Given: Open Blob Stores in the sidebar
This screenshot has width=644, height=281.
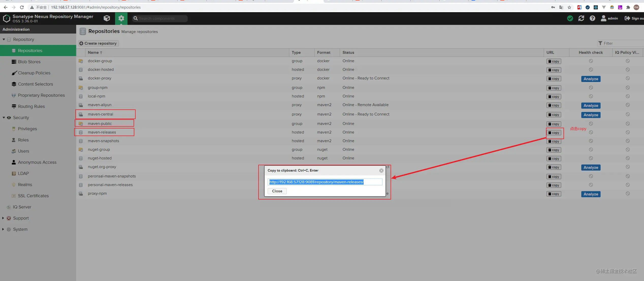Looking at the screenshot, I should click(x=38, y=62).
